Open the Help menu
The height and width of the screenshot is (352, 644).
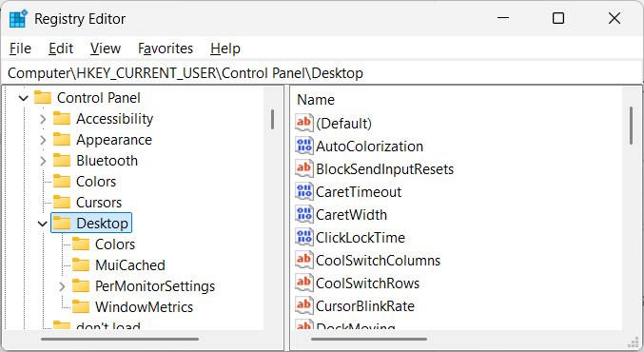[x=225, y=49]
